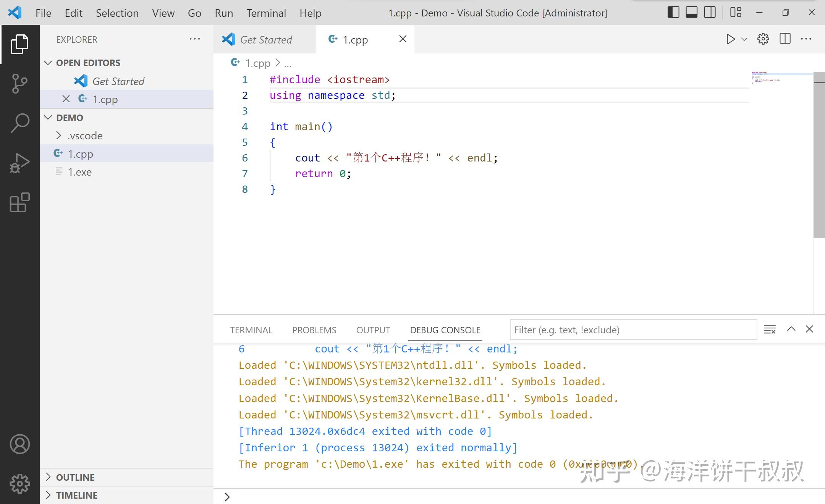Open the Terminal menu
825x504 pixels.
(266, 13)
